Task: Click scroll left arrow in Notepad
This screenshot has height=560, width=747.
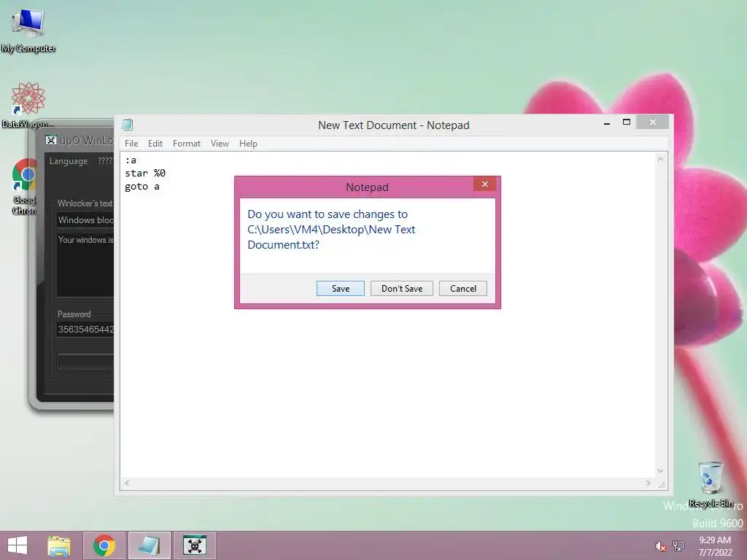Action: point(127,483)
